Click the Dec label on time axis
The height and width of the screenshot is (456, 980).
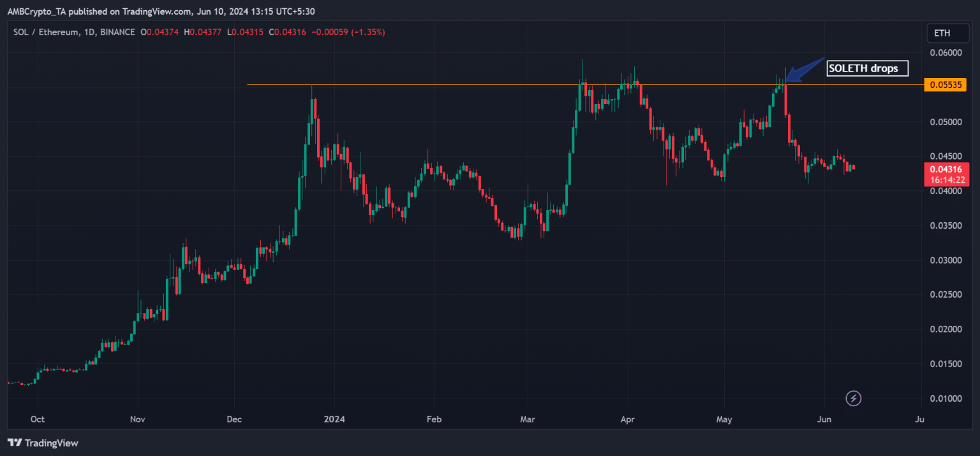click(235, 419)
